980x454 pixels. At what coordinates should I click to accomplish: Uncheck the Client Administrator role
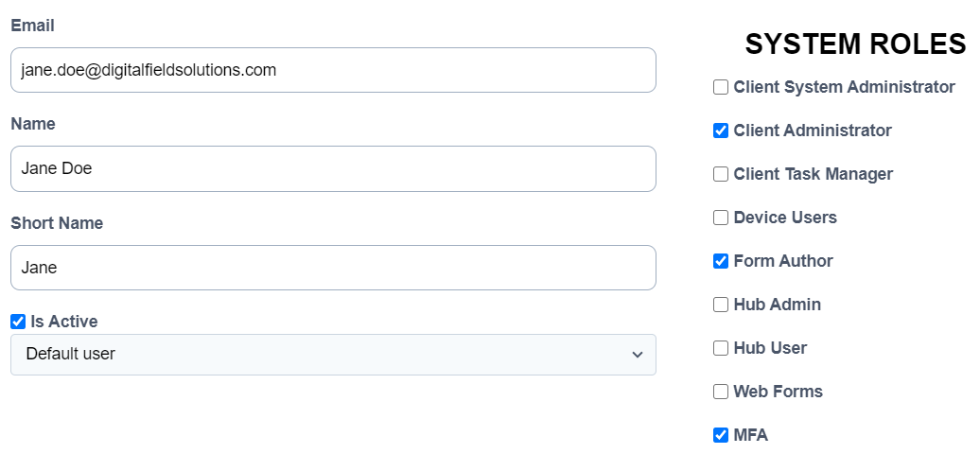pyautogui.click(x=721, y=131)
